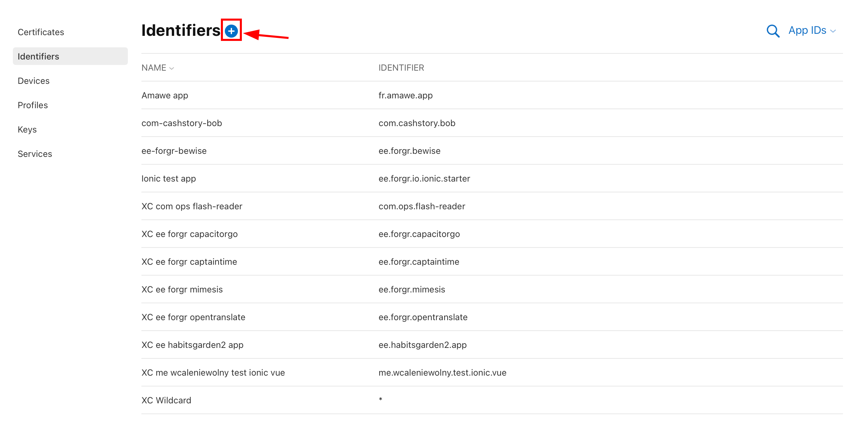The height and width of the screenshot is (426, 868).
Task: Open XC ee habitsgarden2 app identifier
Action: (x=192, y=345)
